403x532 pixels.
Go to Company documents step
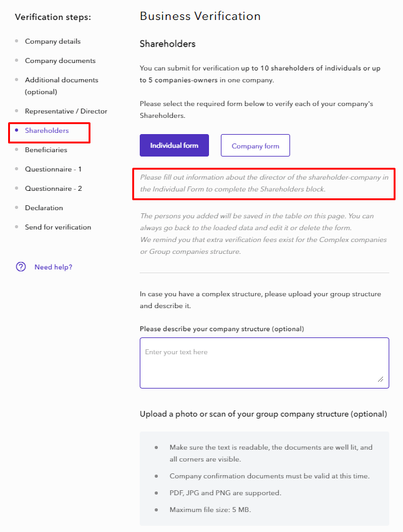pyautogui.click(x=60, y=60)
